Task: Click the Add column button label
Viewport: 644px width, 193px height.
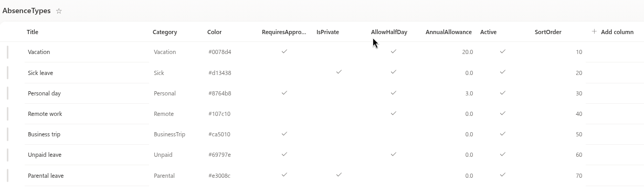Action: (x=617, y=32)
